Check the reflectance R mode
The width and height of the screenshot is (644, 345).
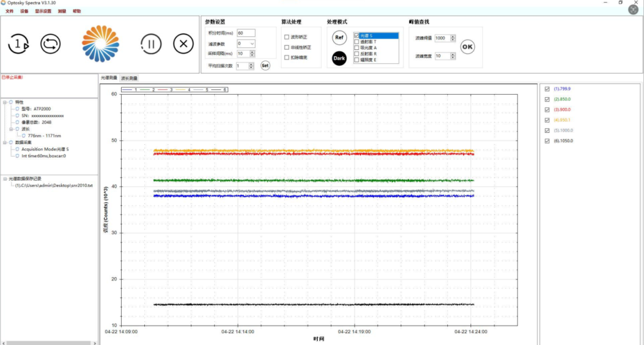(357, 54)
